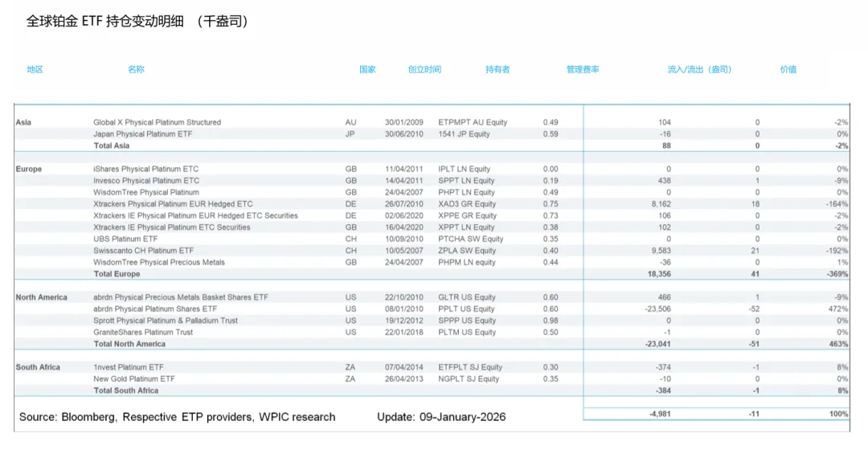
Task: Click Europe total flow 18,356
Action: pos(659,274)
